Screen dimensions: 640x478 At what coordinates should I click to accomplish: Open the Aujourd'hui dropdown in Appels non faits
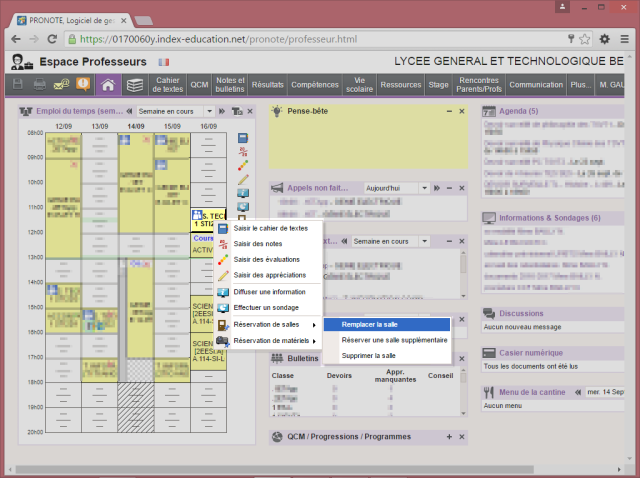424,187
